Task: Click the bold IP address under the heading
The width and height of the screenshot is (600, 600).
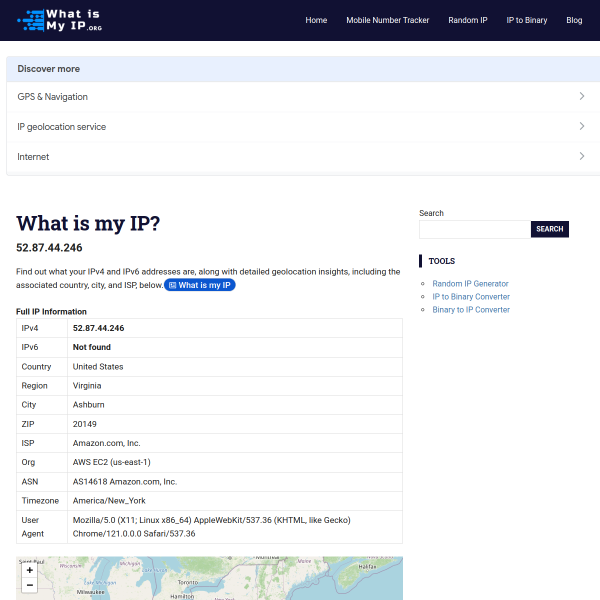Action: (x=49, y=248)
